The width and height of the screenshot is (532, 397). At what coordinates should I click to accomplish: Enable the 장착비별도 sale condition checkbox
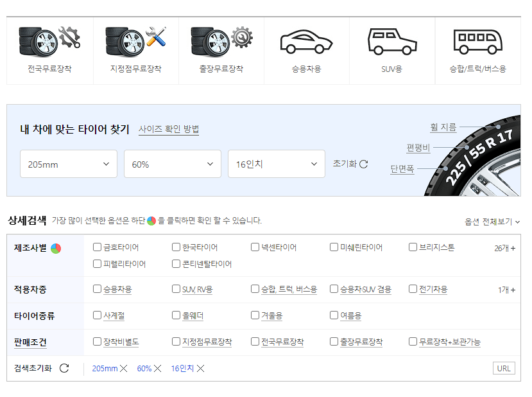point(97,341)
